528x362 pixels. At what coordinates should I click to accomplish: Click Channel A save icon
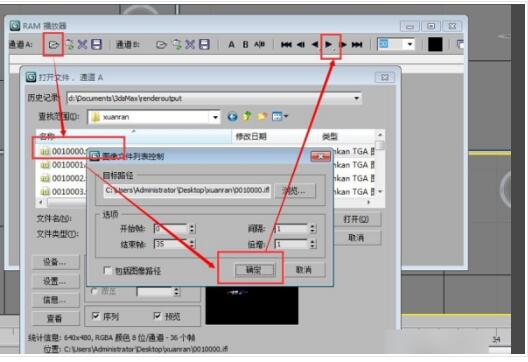click(x=96, y=44)
